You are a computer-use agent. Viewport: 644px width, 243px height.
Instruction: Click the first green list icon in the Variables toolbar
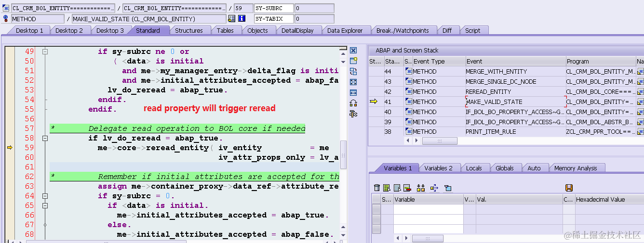(387, 188)
